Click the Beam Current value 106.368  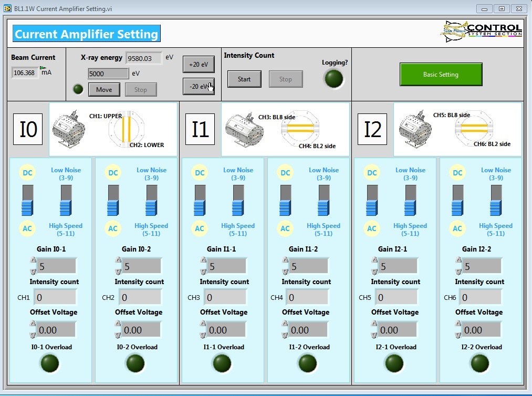click(25, 72)
